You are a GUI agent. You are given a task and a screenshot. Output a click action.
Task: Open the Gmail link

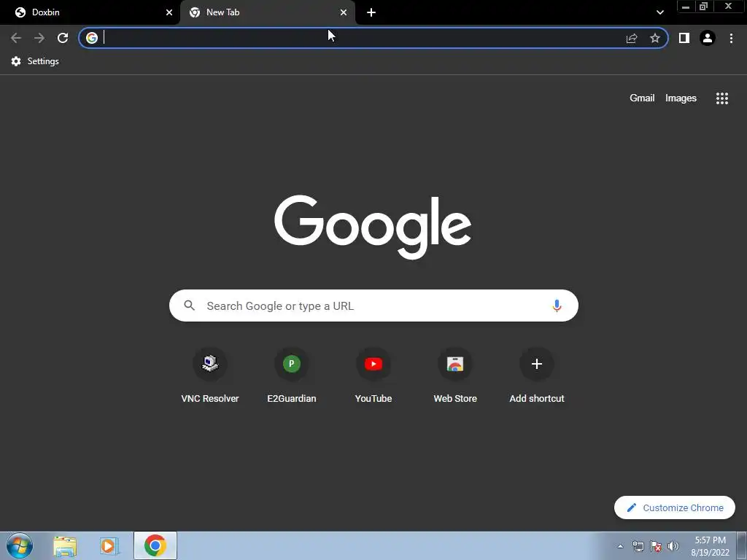(642, 98)
